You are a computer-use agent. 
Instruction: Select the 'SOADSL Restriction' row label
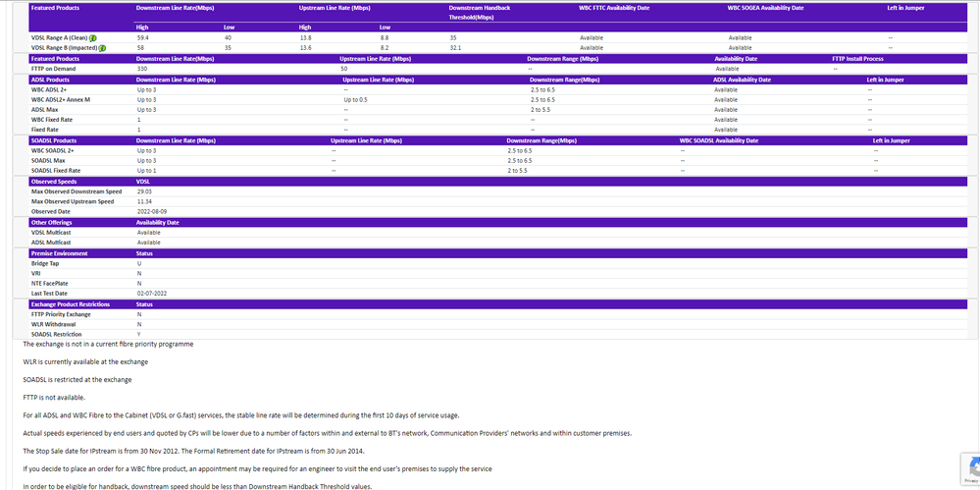click(56, 334)
